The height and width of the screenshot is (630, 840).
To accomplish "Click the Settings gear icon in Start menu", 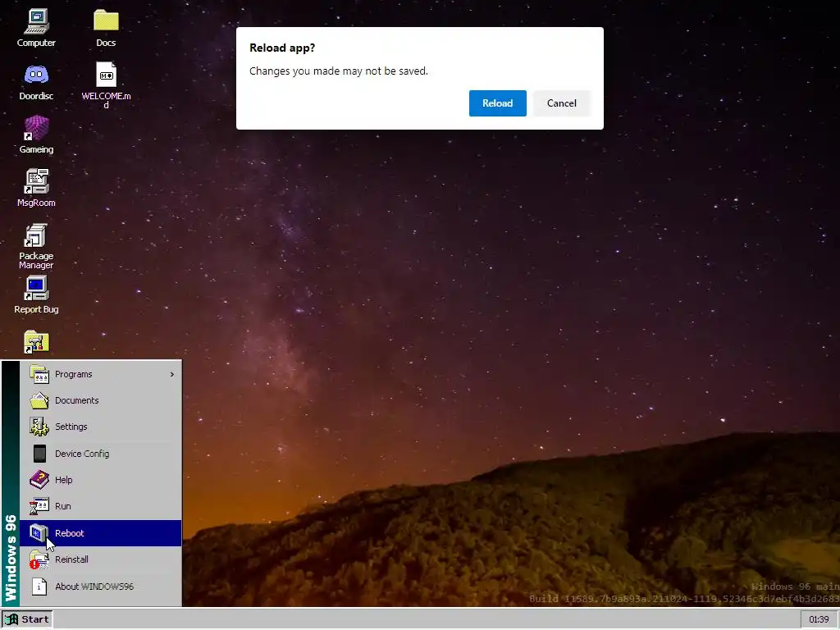I will click(39, 427).
